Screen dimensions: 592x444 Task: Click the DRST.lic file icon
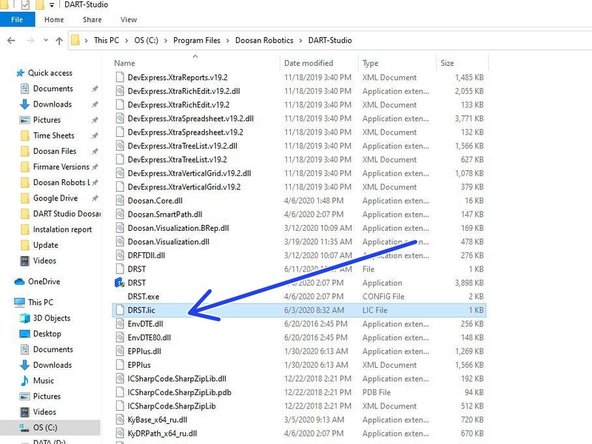click(x=120, y=310)
